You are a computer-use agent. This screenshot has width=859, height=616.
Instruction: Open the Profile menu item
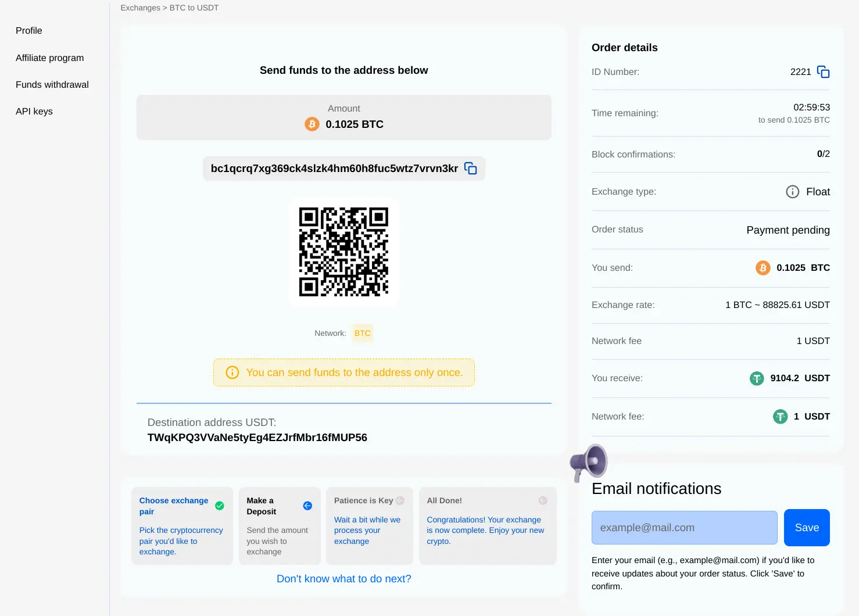[29, 31]
